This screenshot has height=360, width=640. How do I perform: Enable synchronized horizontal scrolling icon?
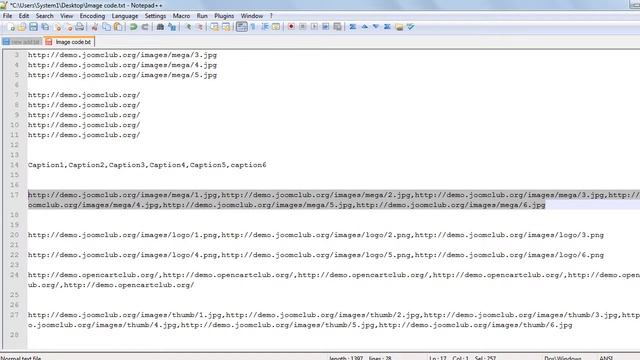[226, 27]
